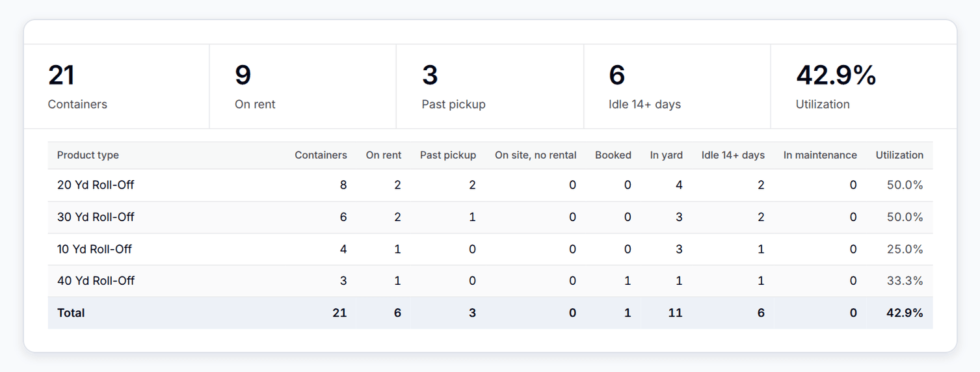
Task: Select Utilization 33.3% for 40 Yd Roll-Off
Action: point(905,281)
